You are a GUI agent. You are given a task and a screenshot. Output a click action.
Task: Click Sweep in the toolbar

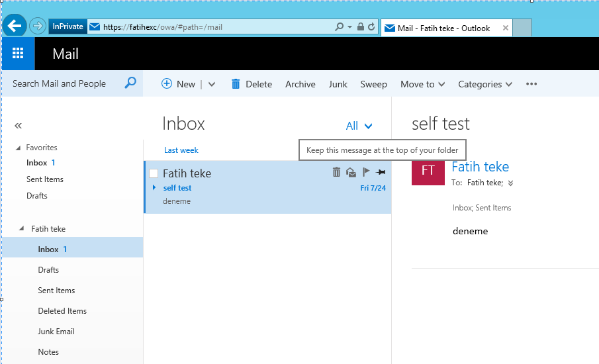[373, 84]
